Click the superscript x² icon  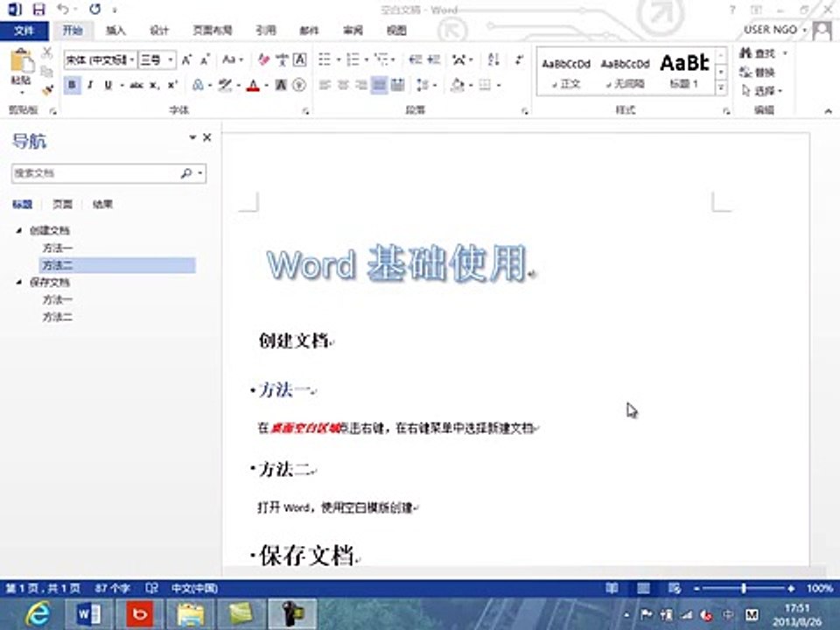tap(172, 85)
